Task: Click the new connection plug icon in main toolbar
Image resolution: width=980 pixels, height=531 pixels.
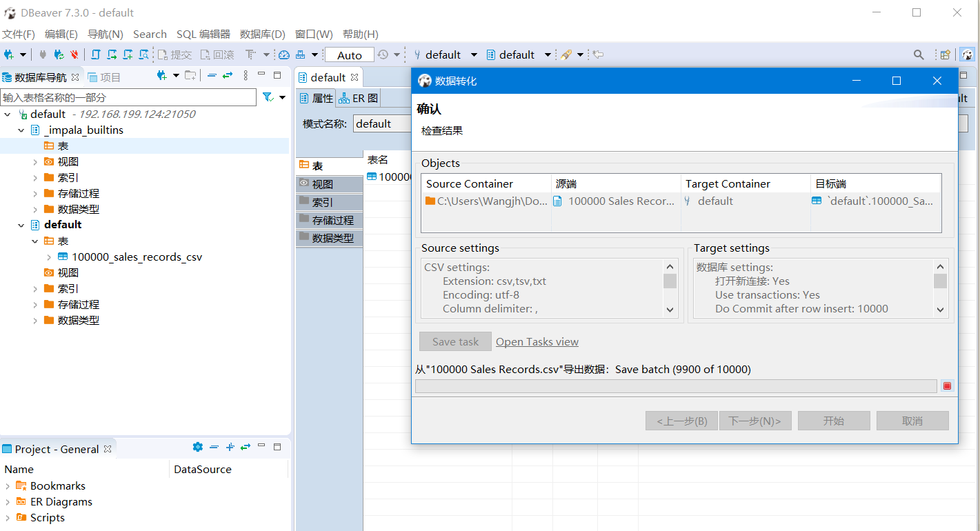Action: pos(9,54)
